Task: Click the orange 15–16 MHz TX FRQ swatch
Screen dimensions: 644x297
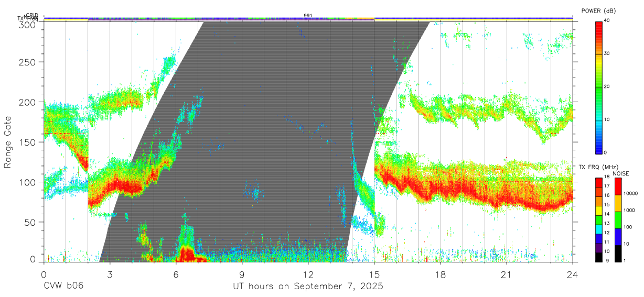Action: pyautogui.click(x=599, y=201)
